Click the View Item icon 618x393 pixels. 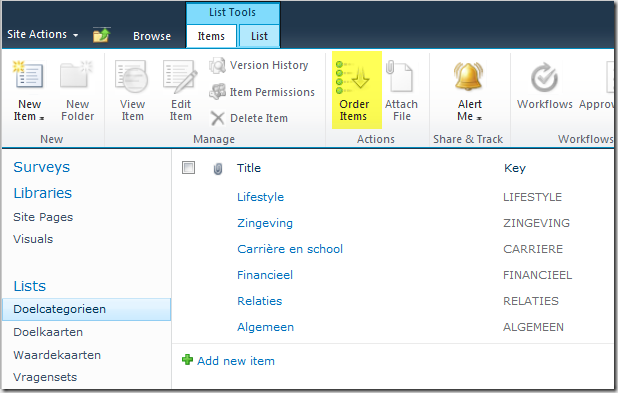click(x=132, y=76)
